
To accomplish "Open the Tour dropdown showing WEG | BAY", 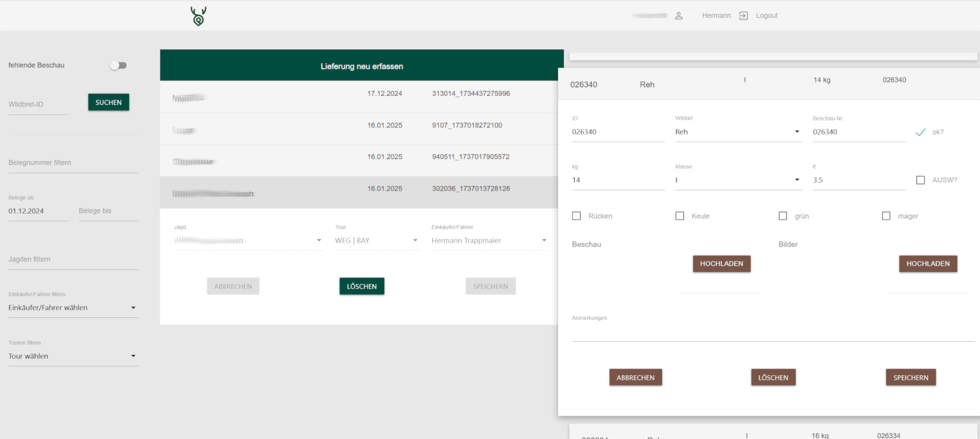I will pyautogui.click(x=377, y=241).
